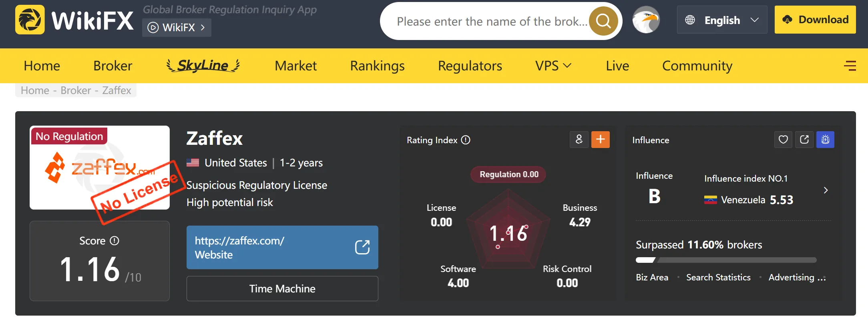The height and width of the screenshot is (322, 868).
Task: Click the No Regulation label
Action: tap(69, 136)
